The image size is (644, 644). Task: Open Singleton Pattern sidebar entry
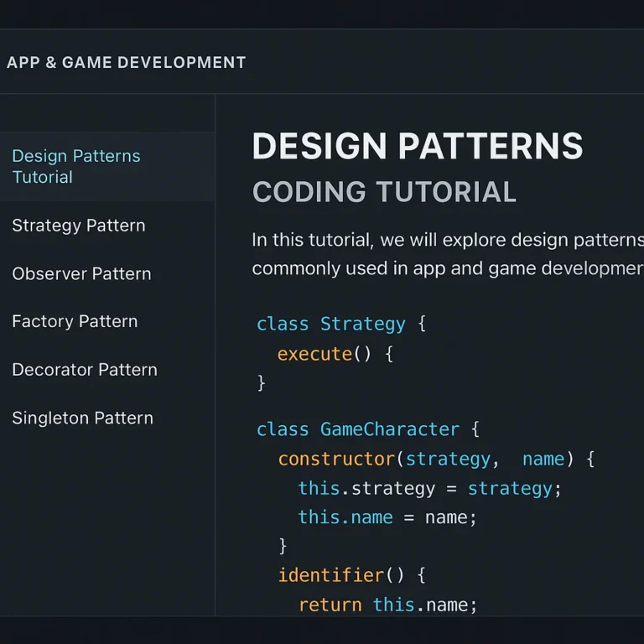coord(82,418)
